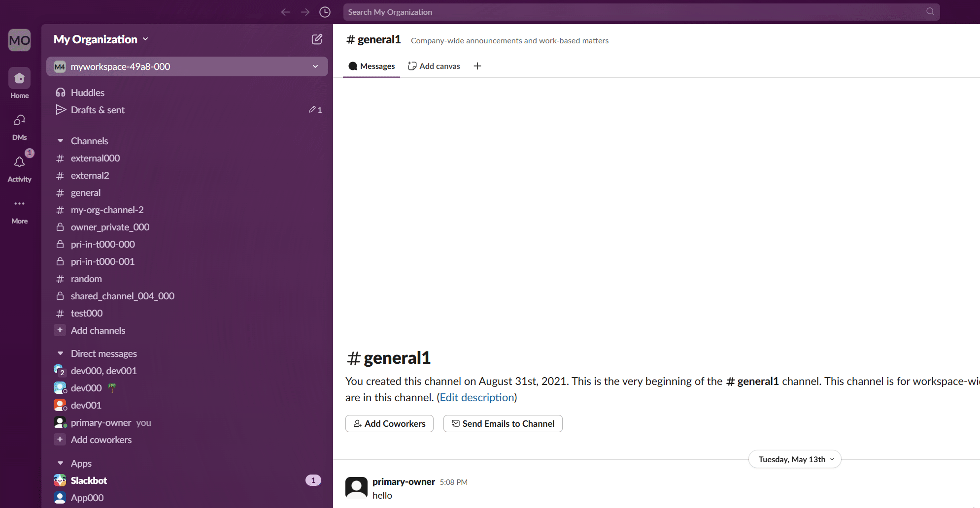
Task: Focus the Search My Organization field
Action: coord(642,12)
